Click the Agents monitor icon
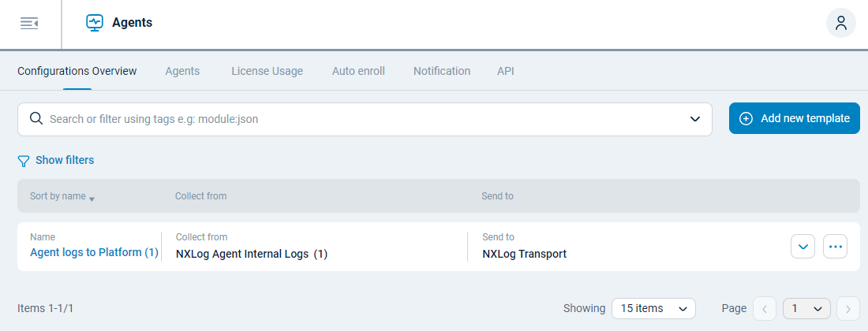868x331 pixels. [95, 23]
